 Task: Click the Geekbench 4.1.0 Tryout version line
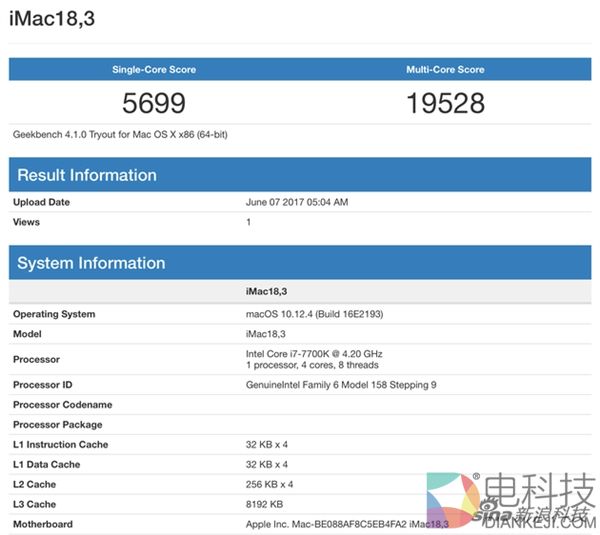click(120, 135)
